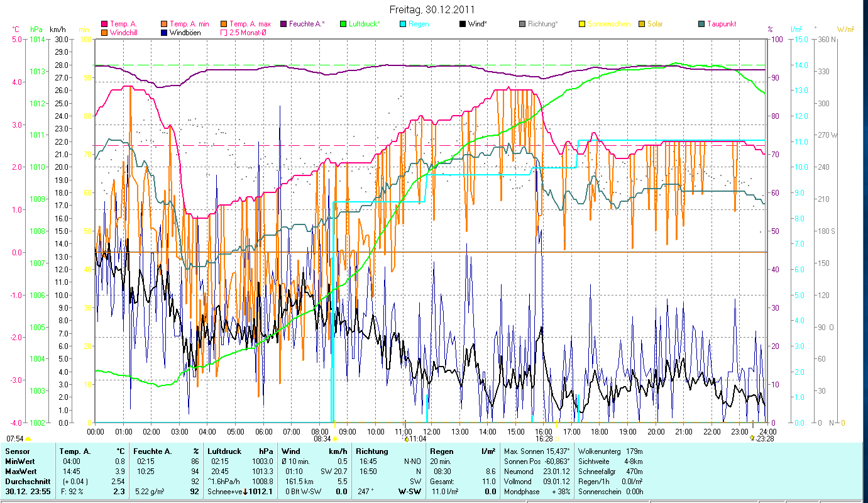Click the Solar legend swatch
The width and height of the screenshot is (868, 503).
pyautogui.click(x=642, y=24)
